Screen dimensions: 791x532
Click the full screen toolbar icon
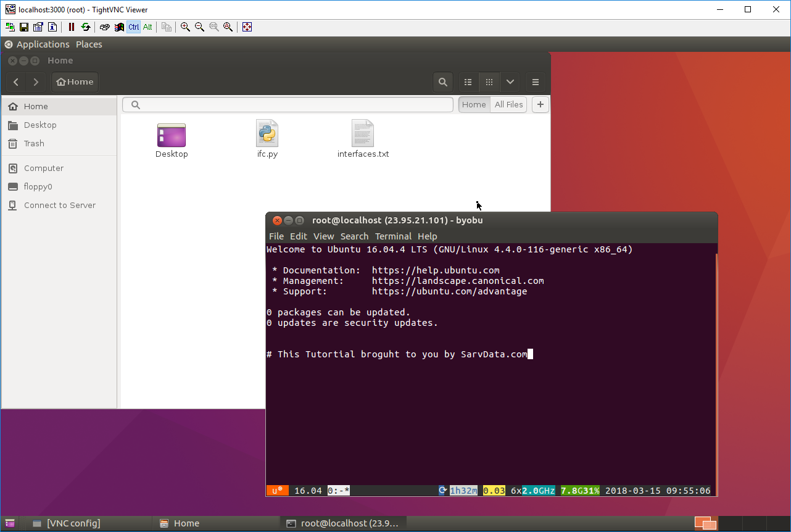pos(247,27)
